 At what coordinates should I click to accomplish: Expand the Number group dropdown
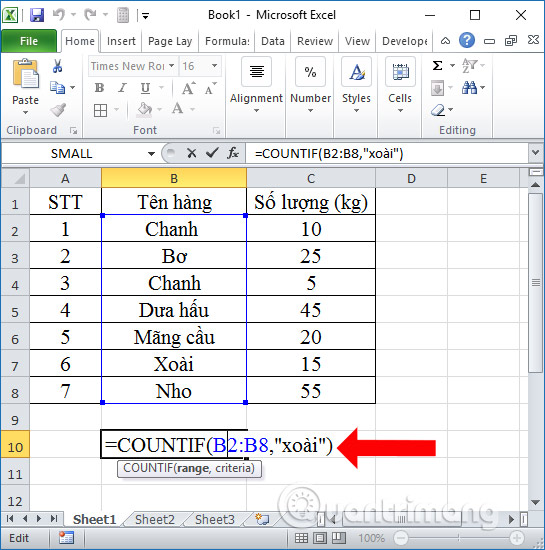(310, 110)
